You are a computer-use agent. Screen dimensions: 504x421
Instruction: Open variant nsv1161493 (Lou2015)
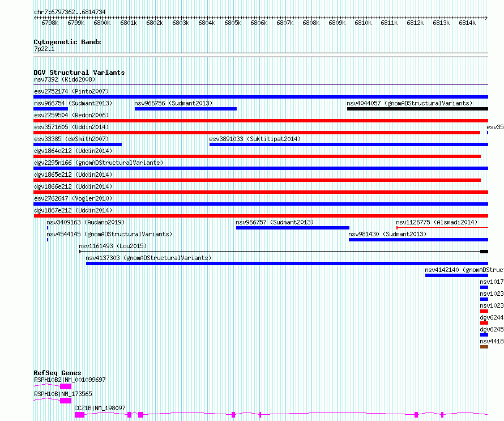pos(113,246)
